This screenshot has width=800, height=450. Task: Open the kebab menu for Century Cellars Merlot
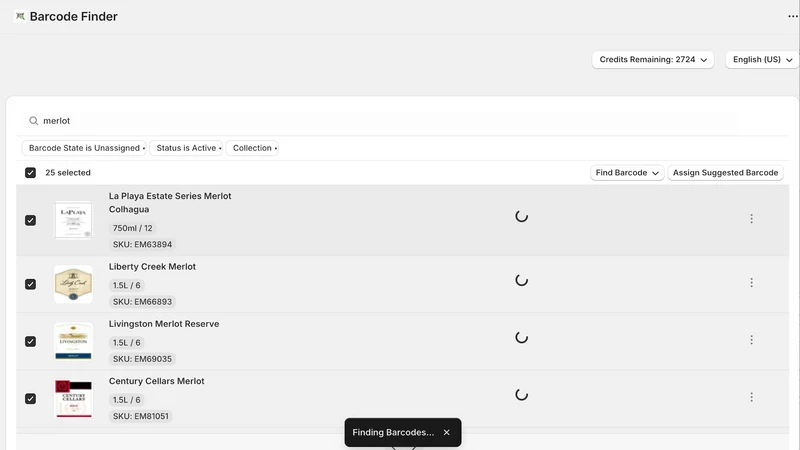[751, 397]
